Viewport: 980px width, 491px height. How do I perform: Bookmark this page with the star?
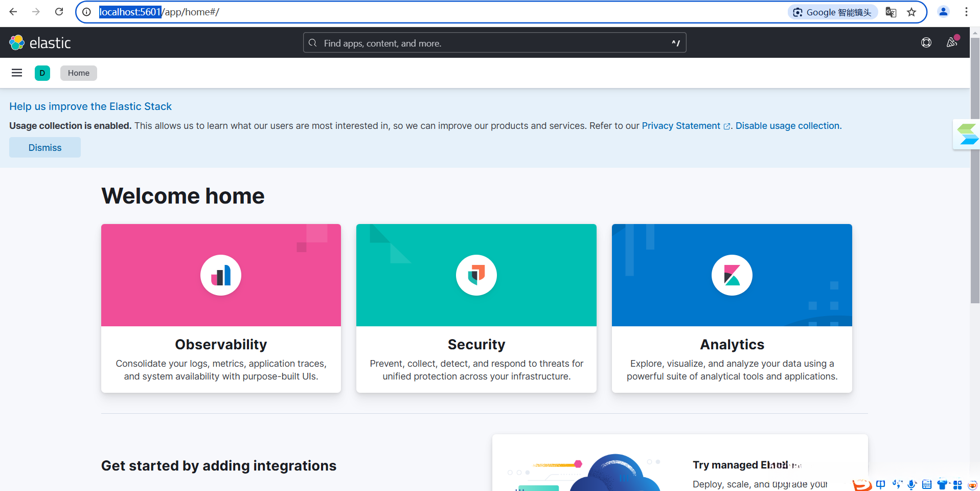tap(911, 12)
